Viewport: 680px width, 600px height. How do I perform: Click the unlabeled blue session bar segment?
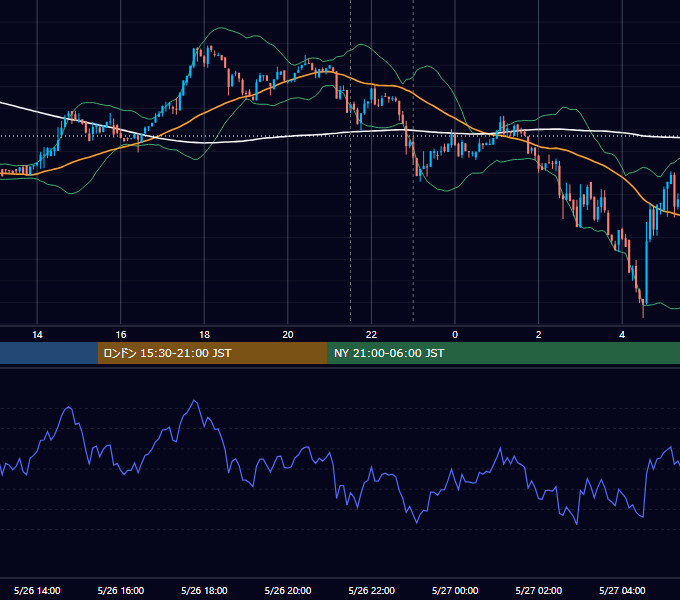[49, 353]
